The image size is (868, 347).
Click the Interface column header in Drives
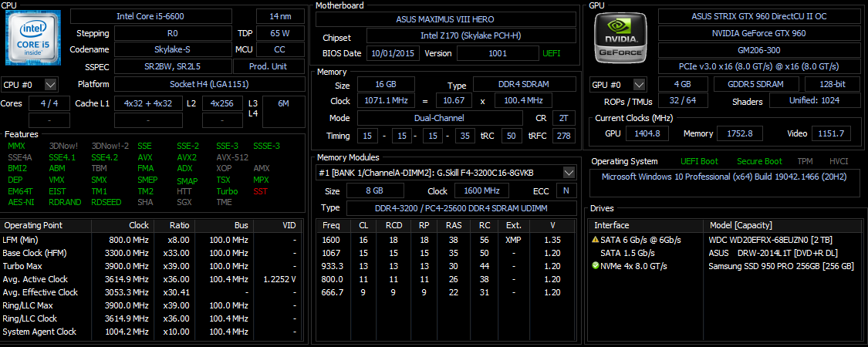coord(646,225)
